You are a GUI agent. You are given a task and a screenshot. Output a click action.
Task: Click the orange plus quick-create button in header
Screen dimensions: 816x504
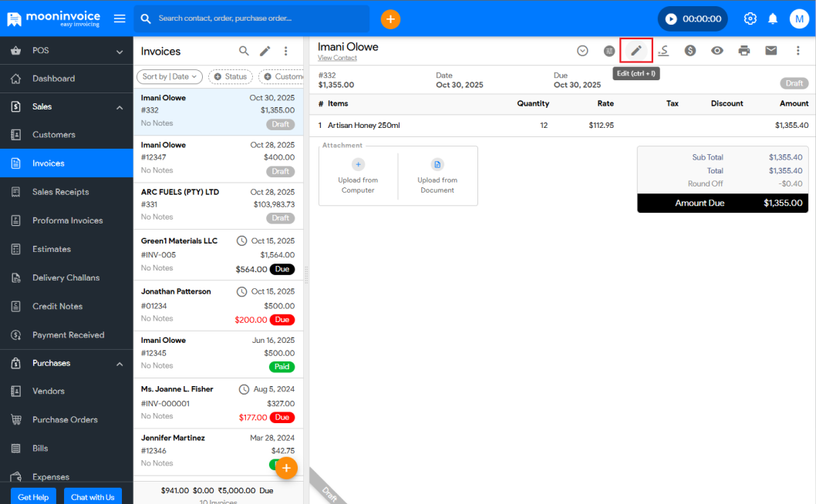point(390,18)
